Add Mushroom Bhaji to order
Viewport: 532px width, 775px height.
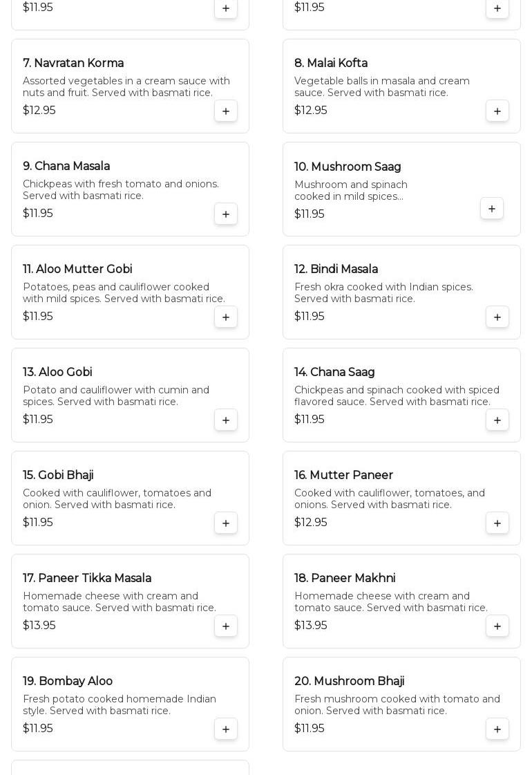pos(497,729)
